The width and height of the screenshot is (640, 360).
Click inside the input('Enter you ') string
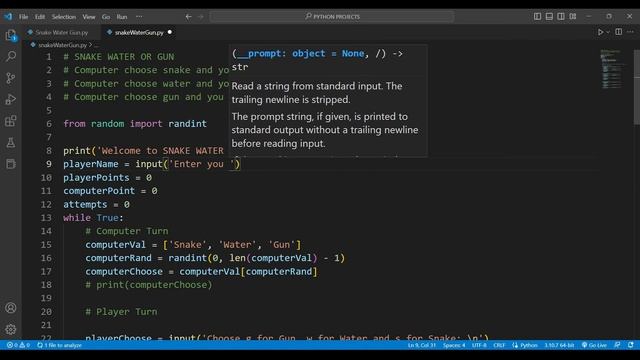[202, 164]
